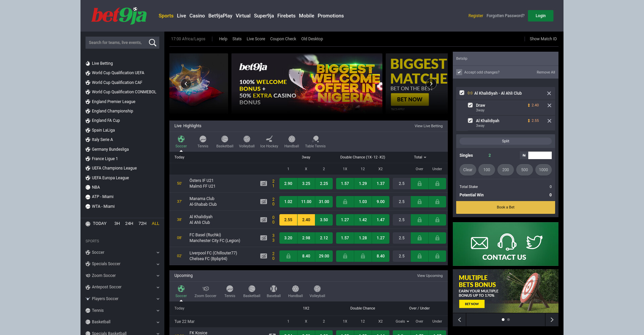This screenshot has width=644, height=335.
Task: Select odds 2.90 for Östers IF U21
Action: pos(288,184)
